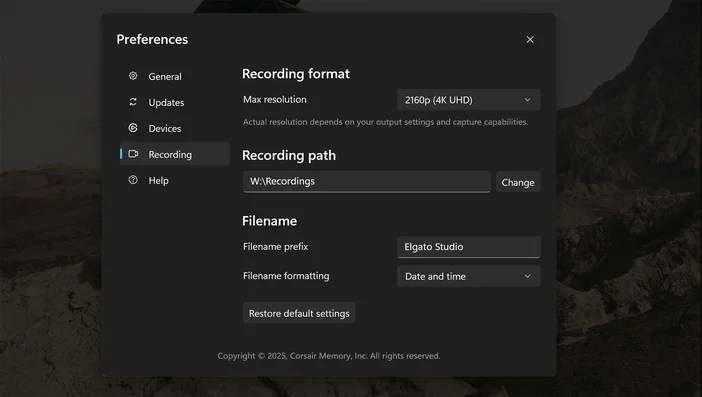Go to the Devices section
Image resolution: width=702 pixels, height=397 pixels.
(x=175, y=128)
